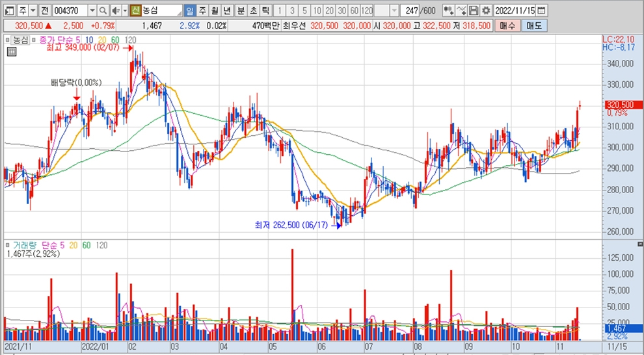The height and width of the screenshot is (355, 644).
Task: Toggle the 농심 price series marker
Action: [8, 40]
